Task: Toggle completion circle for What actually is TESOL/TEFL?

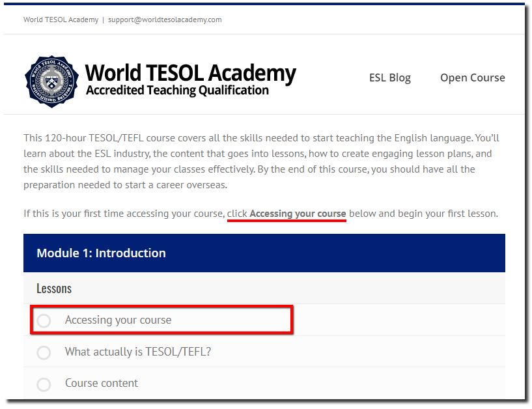Action: pos(44,352)
